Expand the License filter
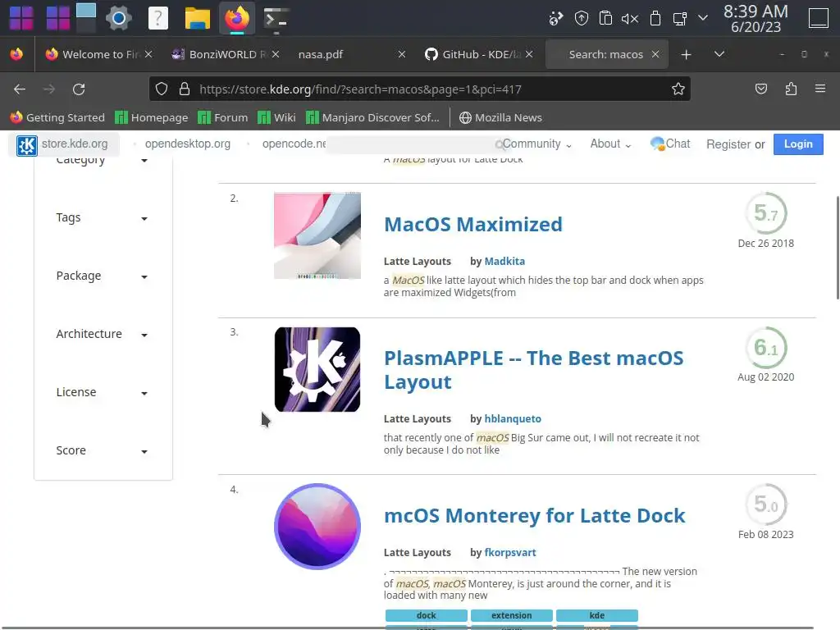Viewport: 840px width, 630px height. (x=102, y=393)
